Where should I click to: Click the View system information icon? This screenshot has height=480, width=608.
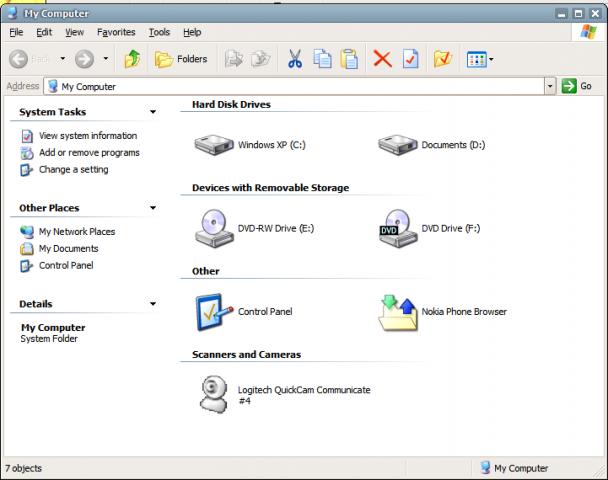[x=27, y=136]
